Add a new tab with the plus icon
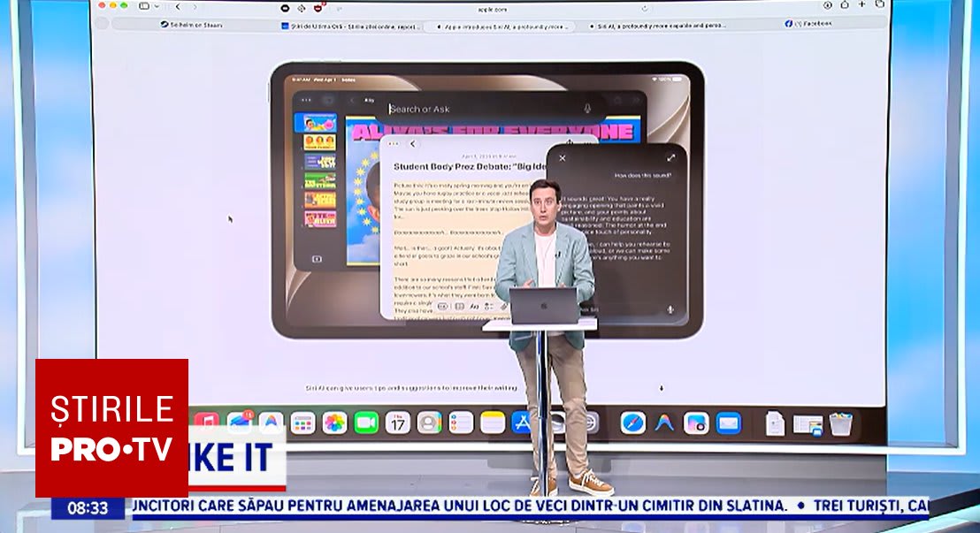The image size is (980, 533). click(861, 5)
